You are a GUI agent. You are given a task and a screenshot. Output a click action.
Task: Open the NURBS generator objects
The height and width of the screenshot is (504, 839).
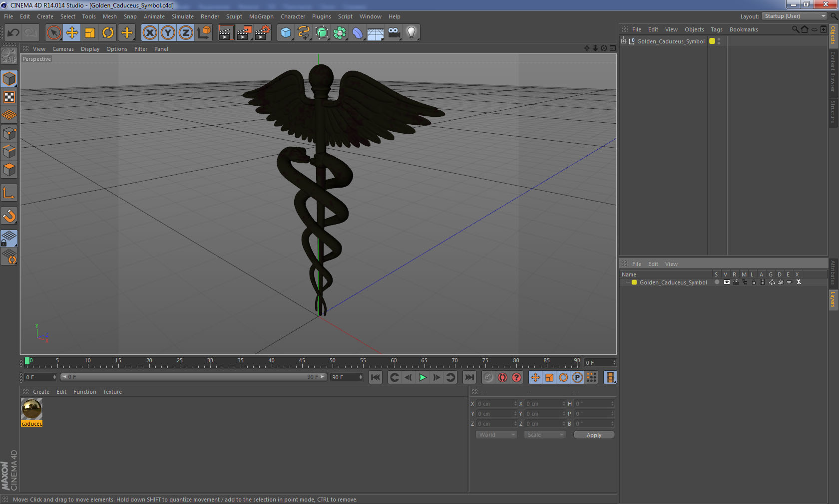322,33
